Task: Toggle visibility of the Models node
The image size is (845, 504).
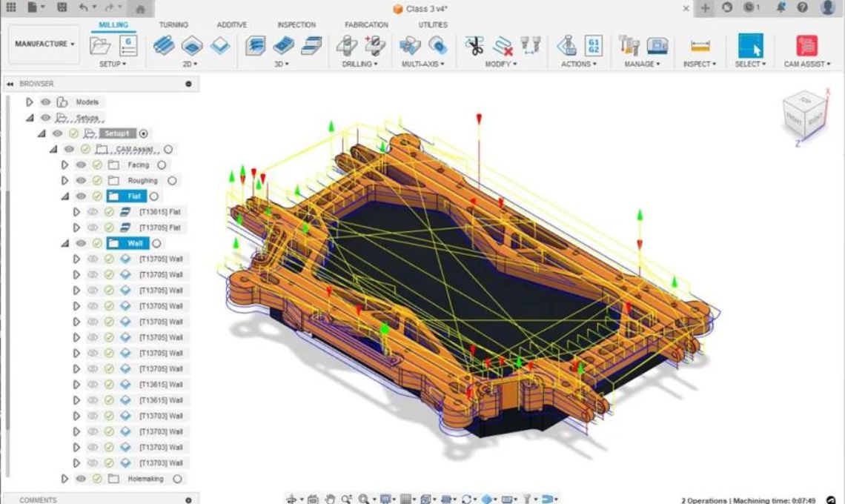Action: click(x=46, y=102)
